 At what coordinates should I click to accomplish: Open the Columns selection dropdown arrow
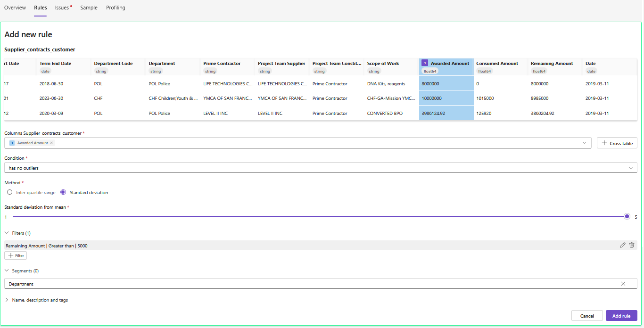point(585,143)
